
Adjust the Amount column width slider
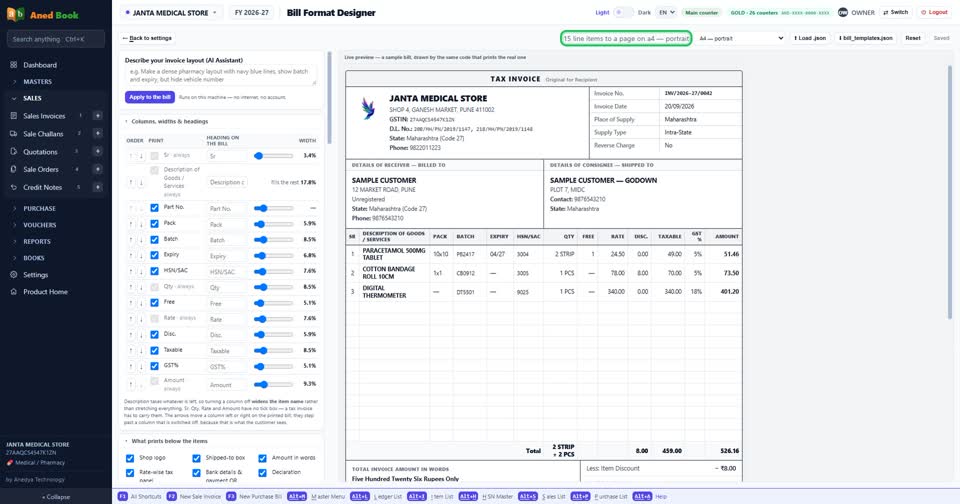[x=273, y=385]
